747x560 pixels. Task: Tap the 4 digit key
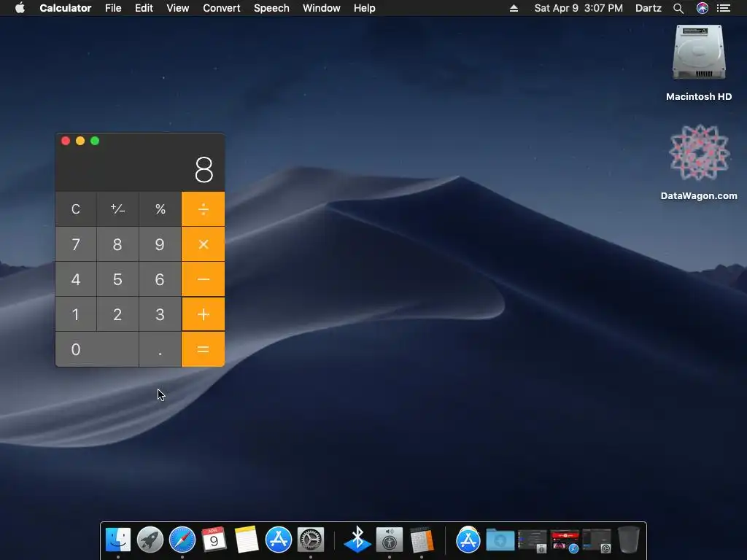point(76,279)
